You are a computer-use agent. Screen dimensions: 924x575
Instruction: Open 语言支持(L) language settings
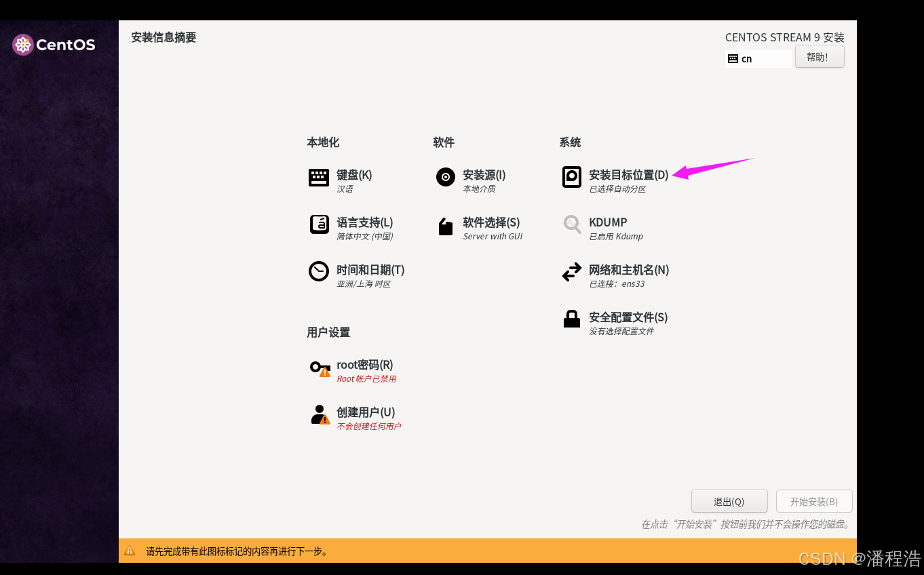point(365,222)
